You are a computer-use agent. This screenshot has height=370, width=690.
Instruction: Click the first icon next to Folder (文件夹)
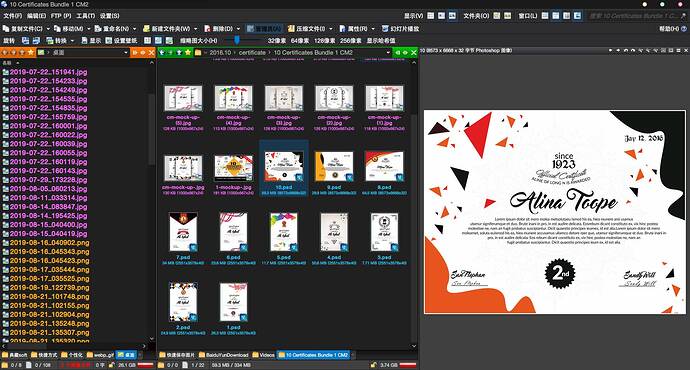pyautogui.click(x=496, y=16)
